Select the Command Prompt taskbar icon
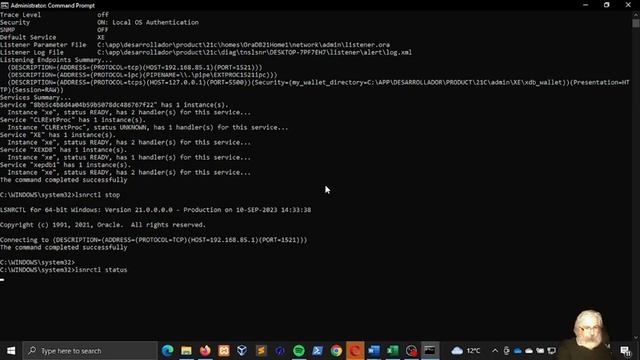Image resolution: width=640 pixels, height=360 pixels. (x=430, y=351)
